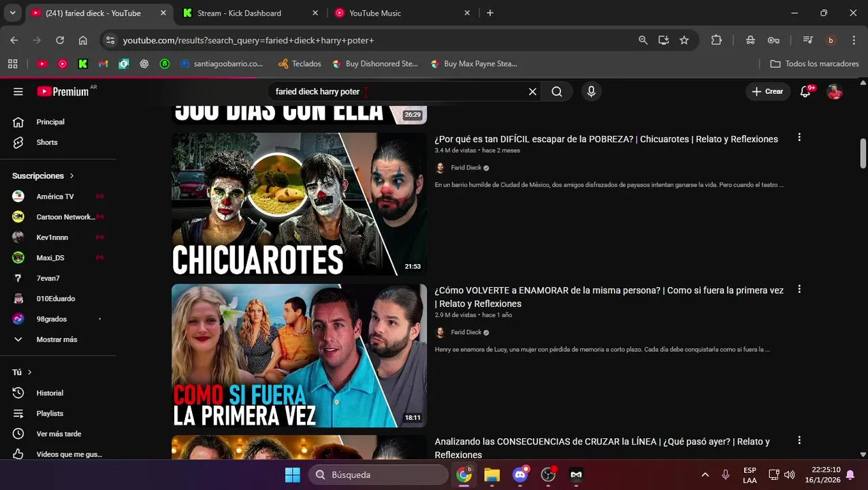Click taskbar Búsqueda search box
The width and height of the screenshot is (868, 490).
pyautogui.click(x=379, y=475)
